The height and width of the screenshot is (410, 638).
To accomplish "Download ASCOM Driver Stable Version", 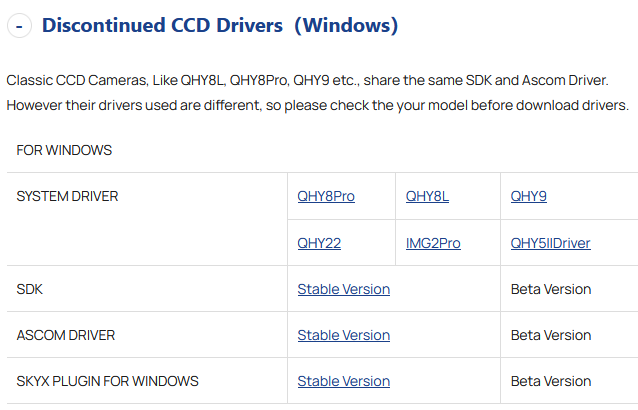I will click(343, 335).
